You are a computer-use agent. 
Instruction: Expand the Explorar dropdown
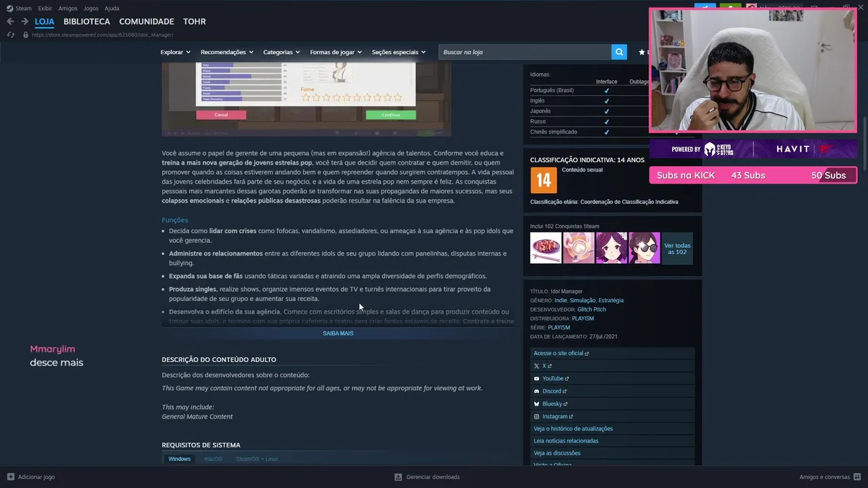click(175, 52)
